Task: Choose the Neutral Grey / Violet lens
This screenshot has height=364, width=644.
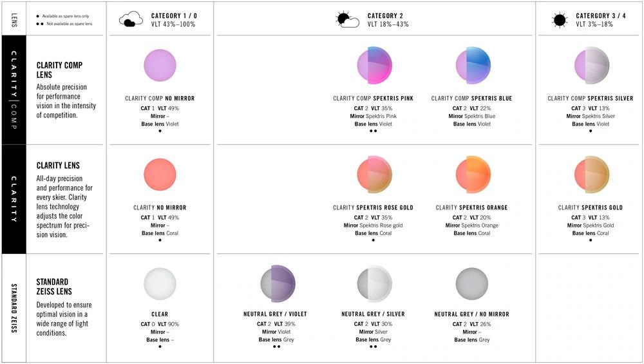Action: [278, 284]
